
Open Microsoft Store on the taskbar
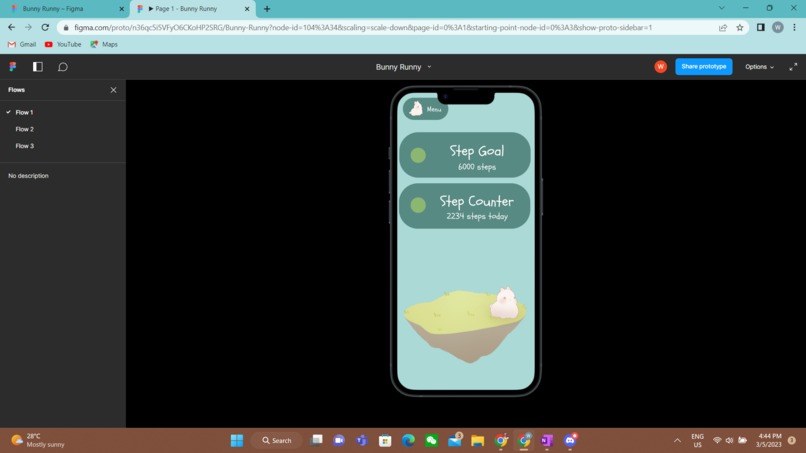tap(385, 441)
